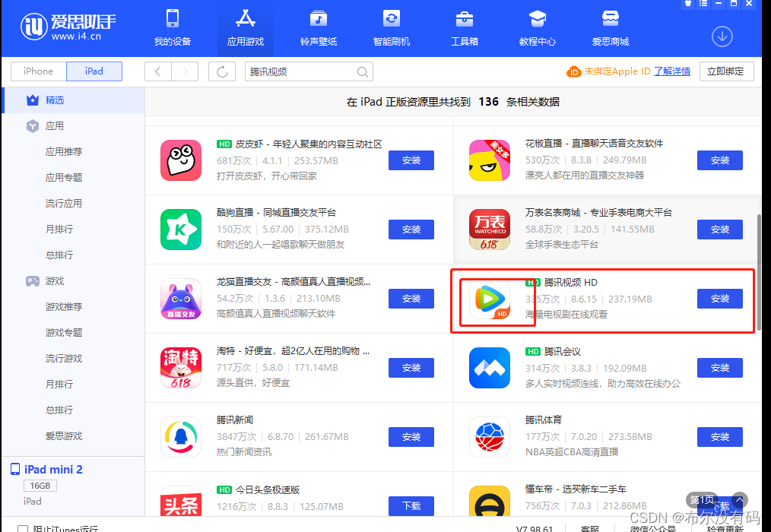The width and height of the screenshot is (771, 532).
Task: Click 检查更新 in status bar
Action: click(725, 529)
